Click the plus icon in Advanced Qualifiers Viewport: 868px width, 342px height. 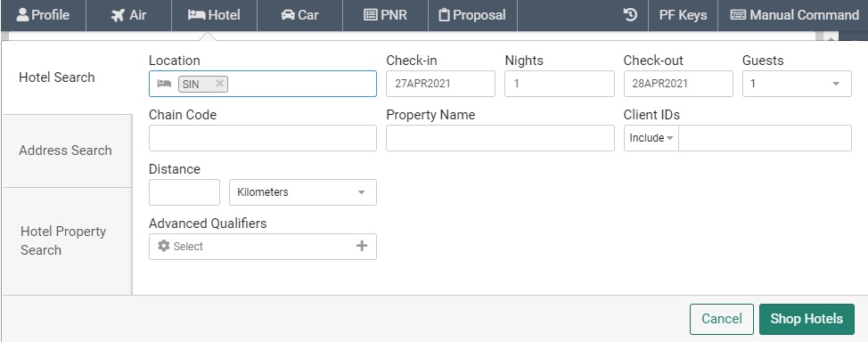pos(362,246)
